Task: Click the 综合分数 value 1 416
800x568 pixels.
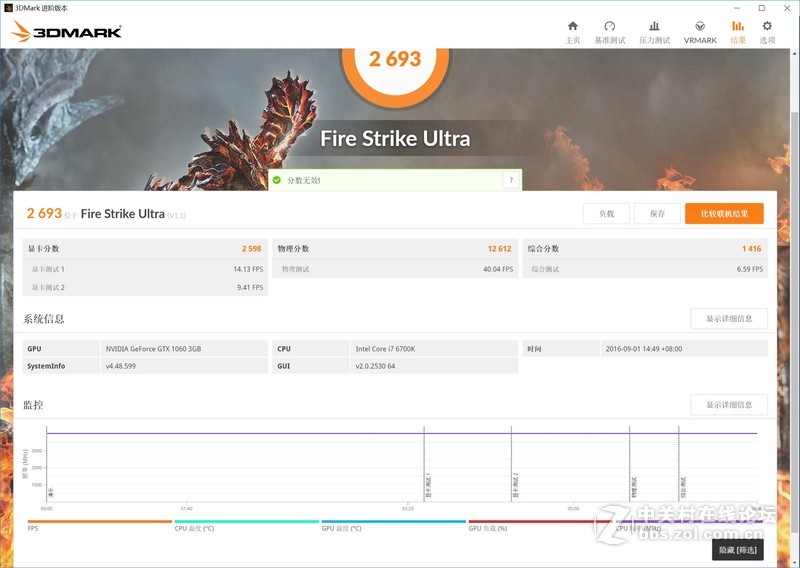Action: click(x=751, y=249)
